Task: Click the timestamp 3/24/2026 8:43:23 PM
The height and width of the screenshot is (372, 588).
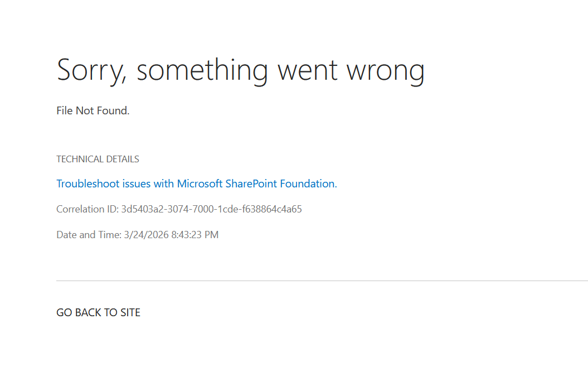Action: (x=171, y=235)
